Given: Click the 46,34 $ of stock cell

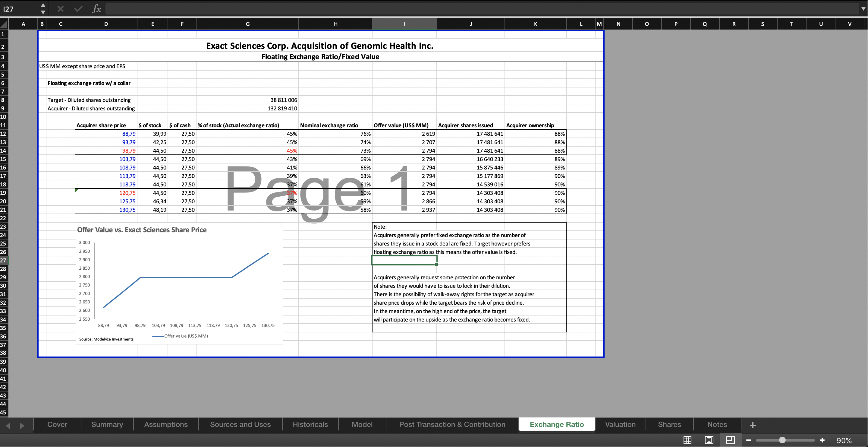Looking at the screenshot, I should click(x=152, y=201).
